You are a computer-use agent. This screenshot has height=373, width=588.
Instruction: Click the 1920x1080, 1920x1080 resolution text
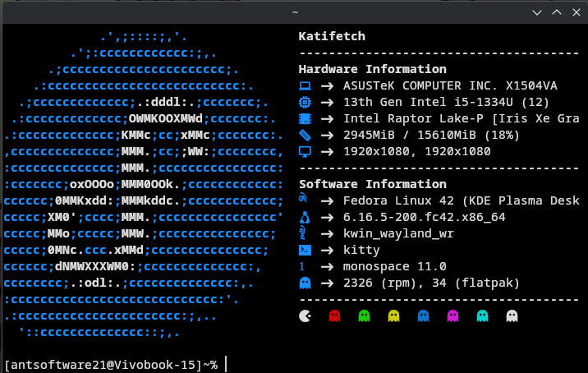(x=417, y=152)
